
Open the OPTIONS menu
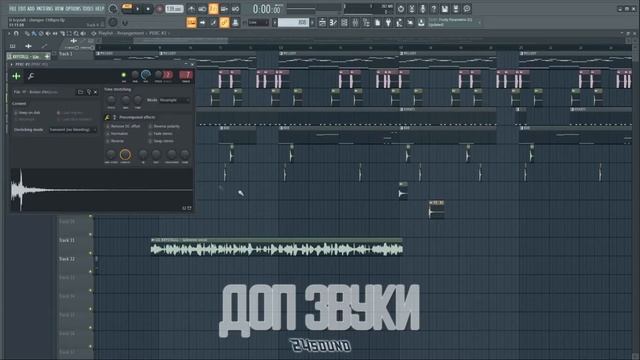point(73,8)
